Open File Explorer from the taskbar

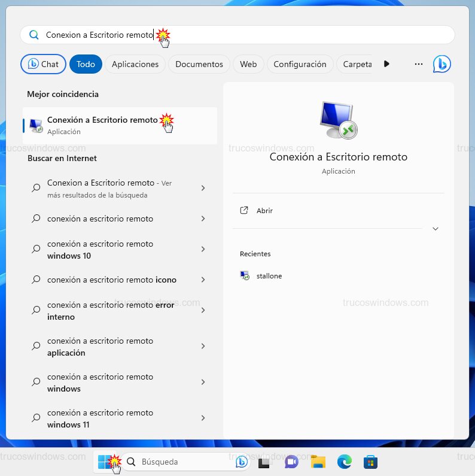[318, 462]
